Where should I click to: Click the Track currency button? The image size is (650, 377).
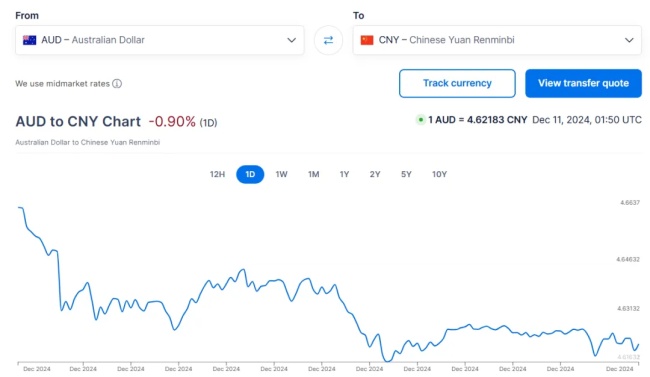tap(457, 83)
